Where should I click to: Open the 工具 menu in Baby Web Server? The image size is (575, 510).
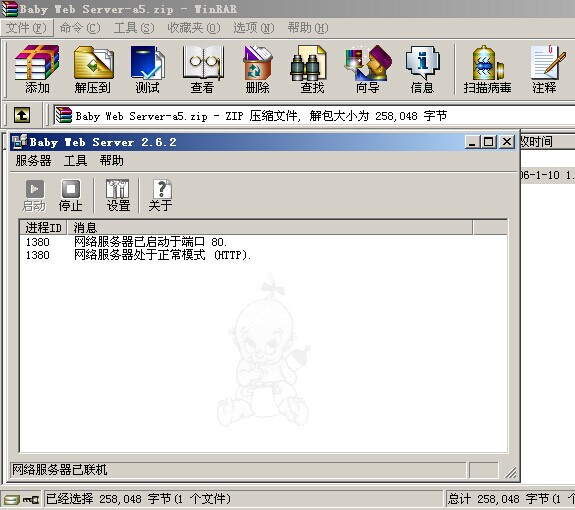(x=75, y=161)
